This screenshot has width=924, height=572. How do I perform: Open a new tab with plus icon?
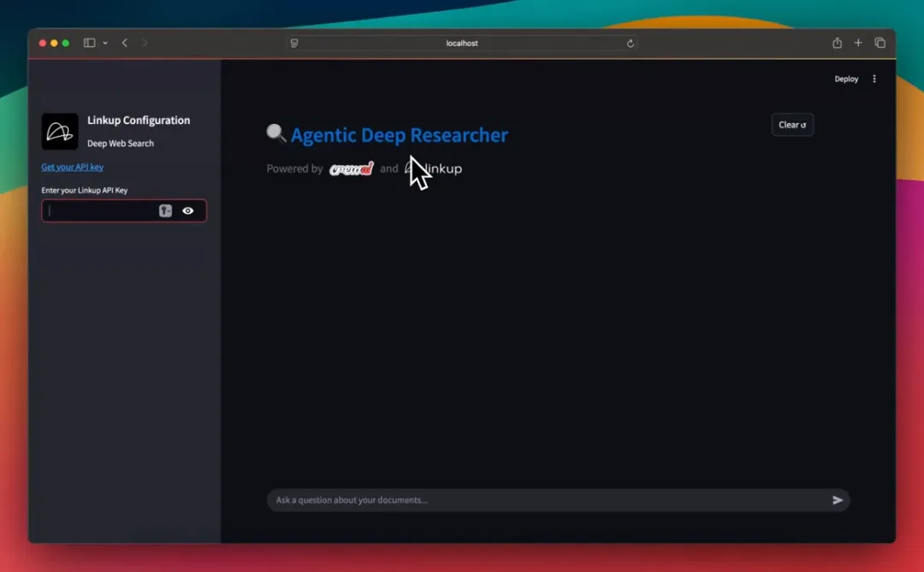pyautogui.click(x=858, y=43)
